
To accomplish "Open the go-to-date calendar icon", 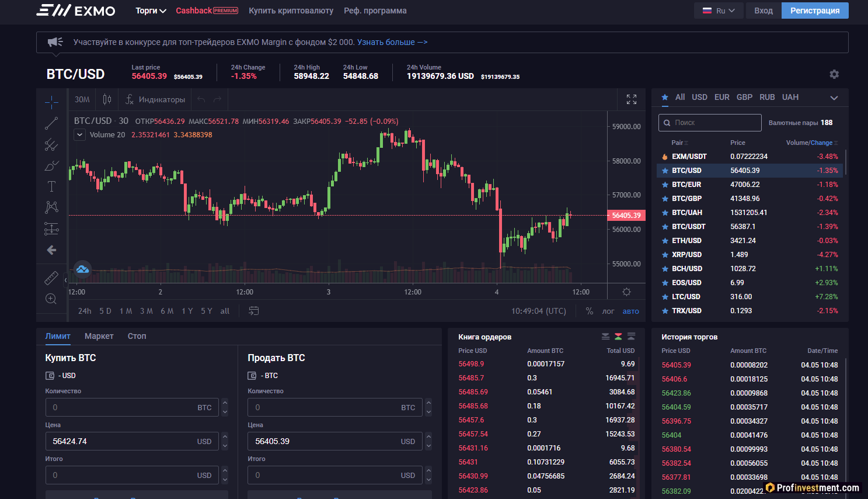I will pyautogui.click(x=253, y=311).
